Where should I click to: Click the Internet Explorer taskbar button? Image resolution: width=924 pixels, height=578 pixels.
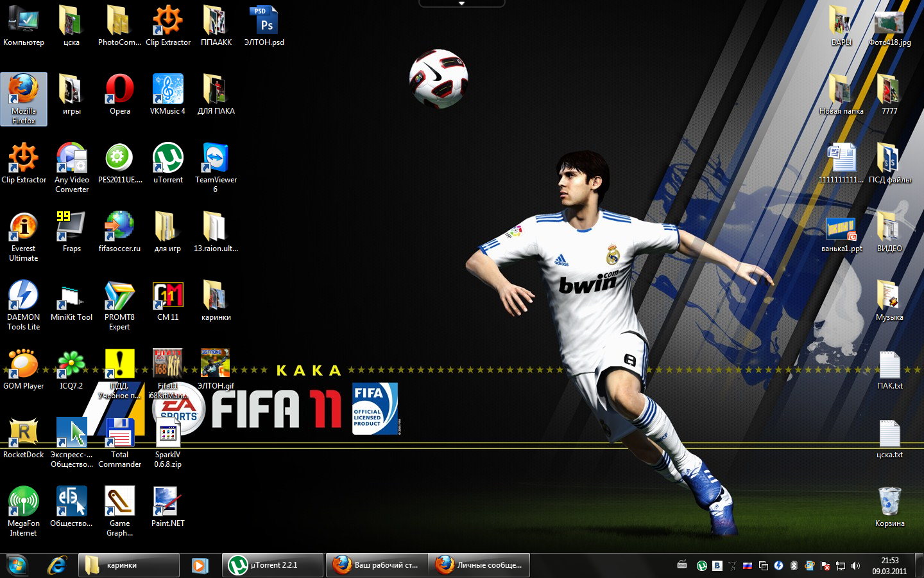57,565
